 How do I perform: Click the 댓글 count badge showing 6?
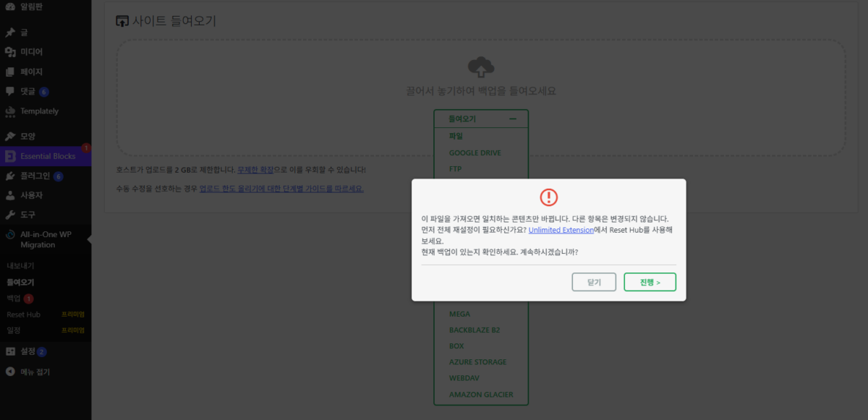click(x=44, y=92)
